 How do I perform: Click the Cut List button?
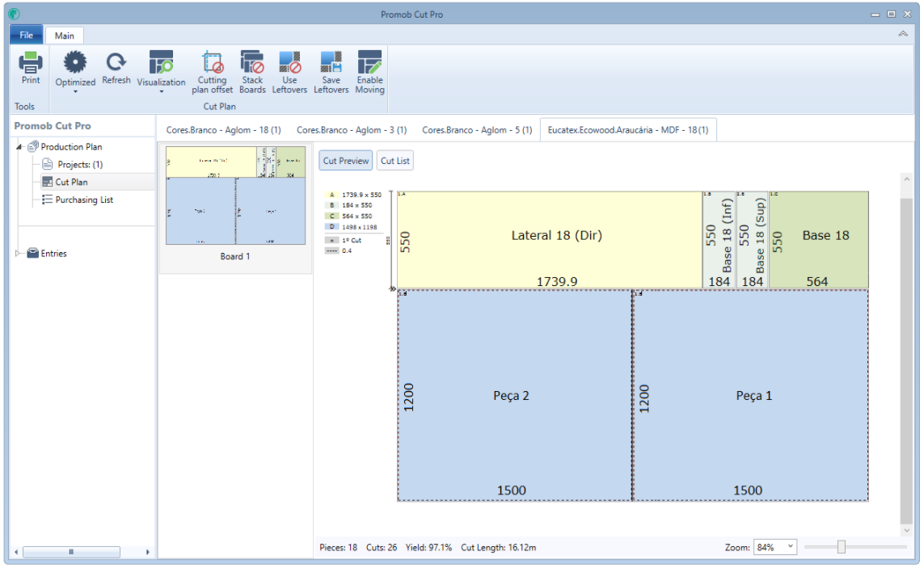pyautogui.click(x=394, y=161)
